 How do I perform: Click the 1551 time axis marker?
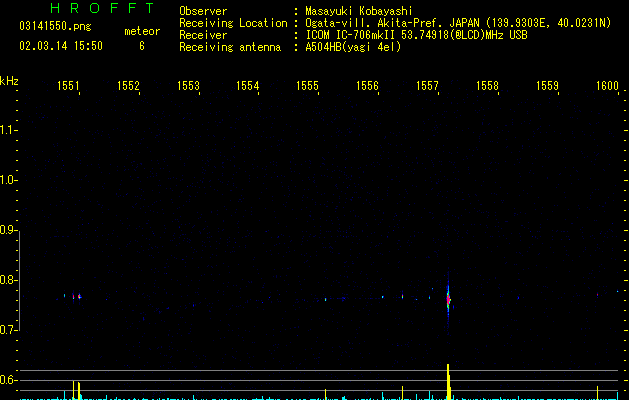click(68, 85)
